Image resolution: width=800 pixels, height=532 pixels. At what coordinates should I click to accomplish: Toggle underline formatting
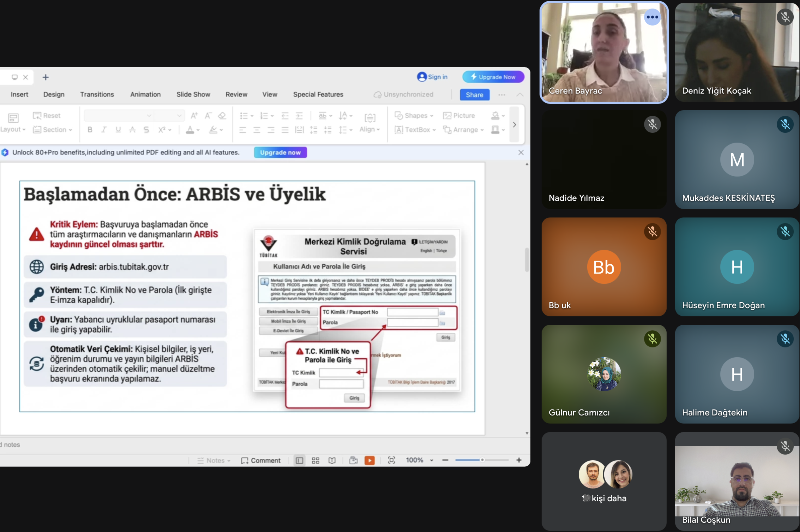(x=118, y=130)
